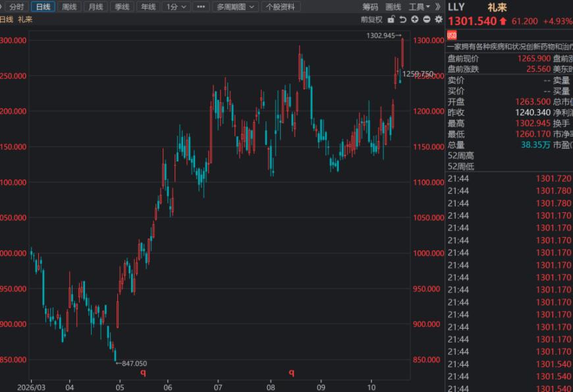Click the 卖价 ask price label
573x392 pixels.
coord(456,80)
